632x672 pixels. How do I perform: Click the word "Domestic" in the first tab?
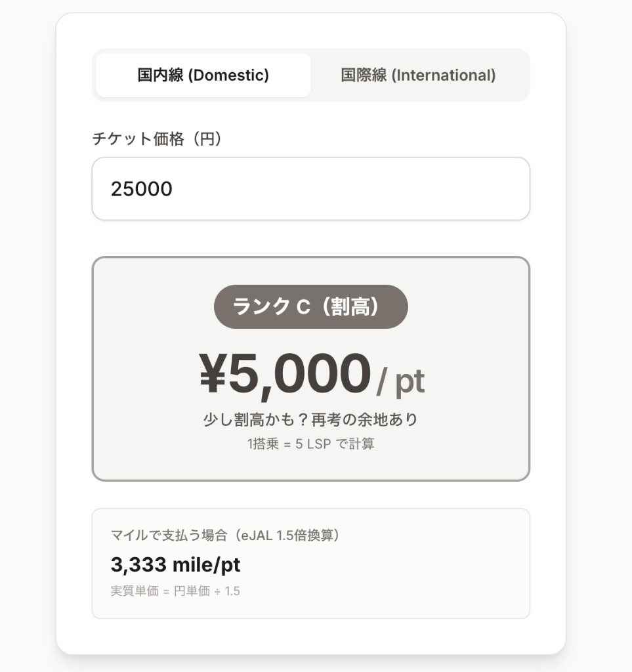228,75
